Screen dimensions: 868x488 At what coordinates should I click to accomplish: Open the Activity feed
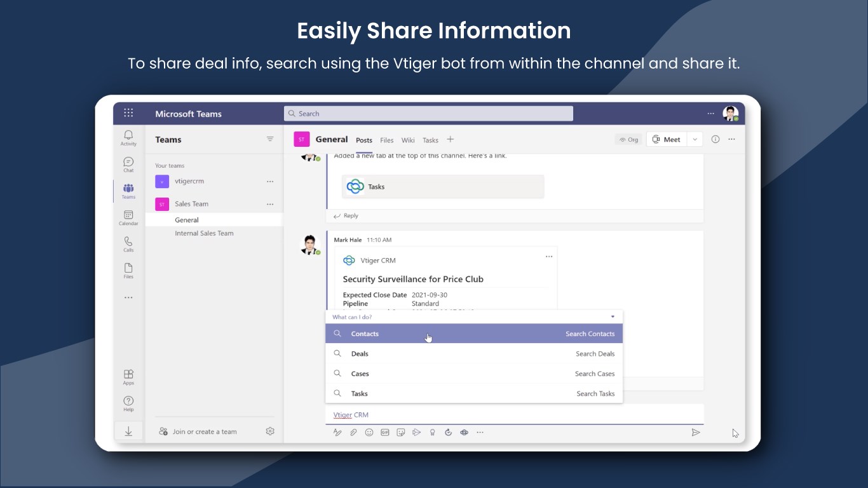(x=128, y=137)
